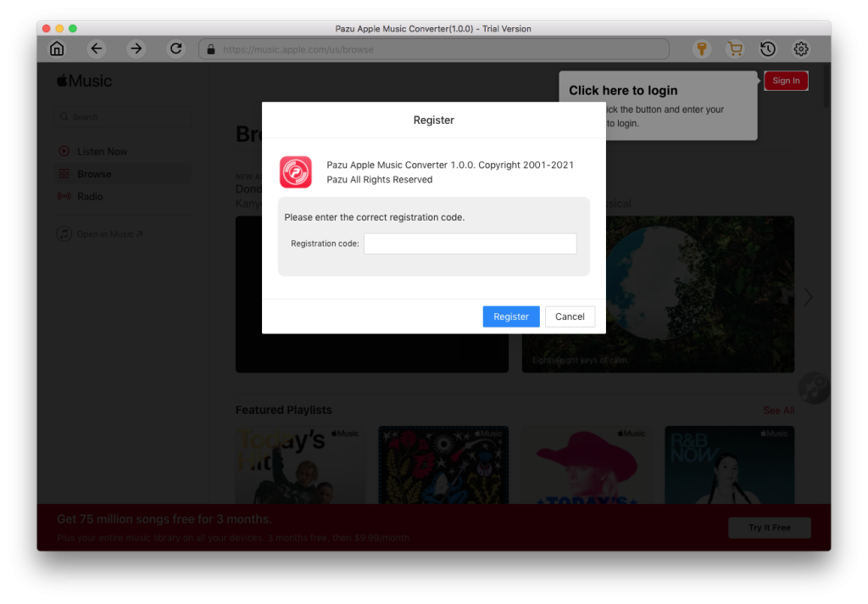Click the Try It Free button

[x=770, y=528]
